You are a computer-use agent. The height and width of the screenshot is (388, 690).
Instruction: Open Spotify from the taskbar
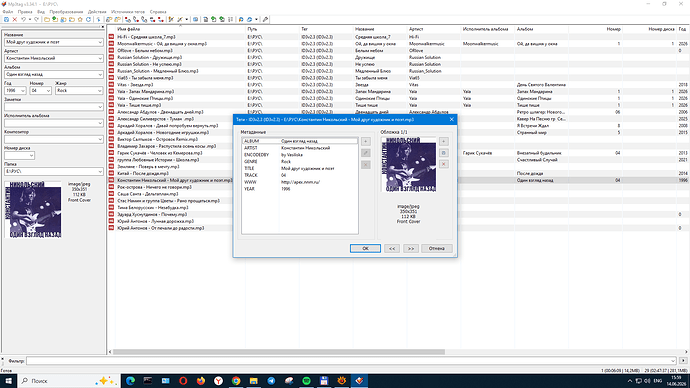point(306,381)
